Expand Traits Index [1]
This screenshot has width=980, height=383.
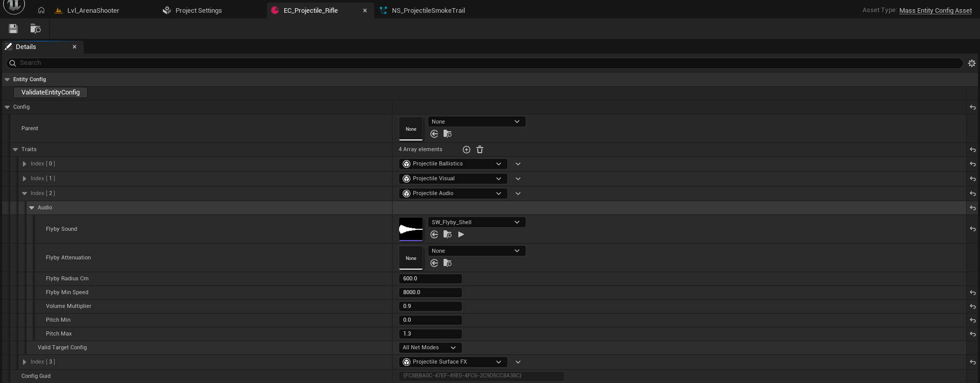(24, 179)
